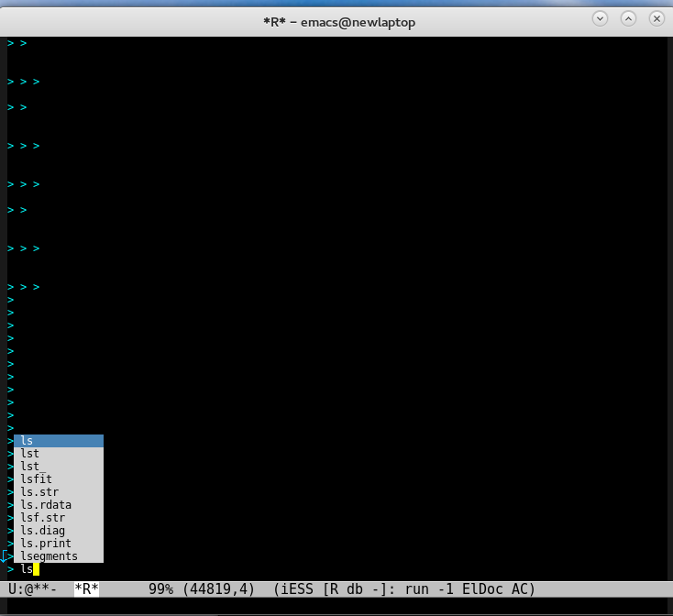
Task: Click the *R* buffer name in mode line
Action: point(86,589)
